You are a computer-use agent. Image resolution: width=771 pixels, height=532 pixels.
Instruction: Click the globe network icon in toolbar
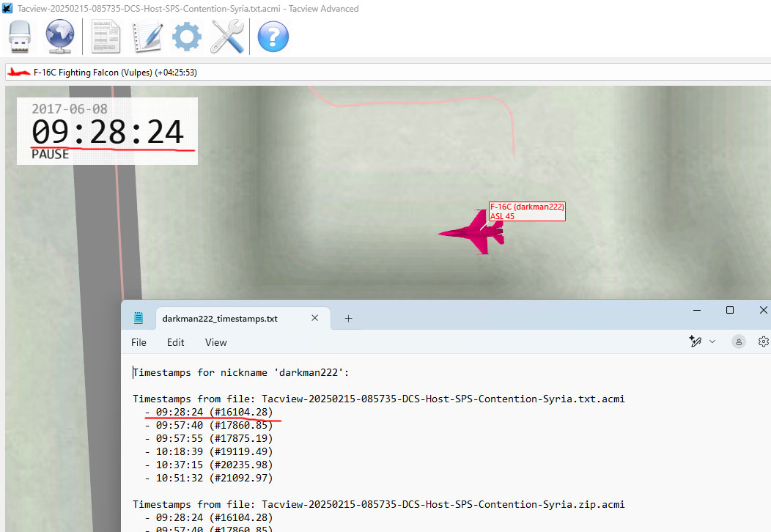(x=61, y=37)
